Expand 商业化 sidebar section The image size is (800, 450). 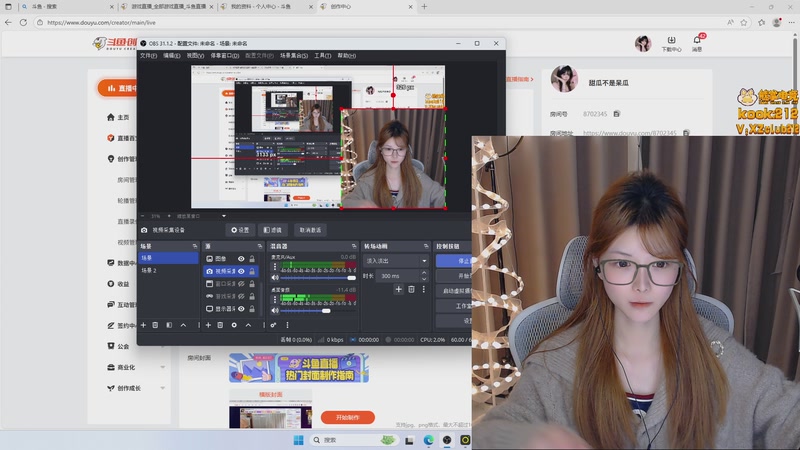[163, 367]
